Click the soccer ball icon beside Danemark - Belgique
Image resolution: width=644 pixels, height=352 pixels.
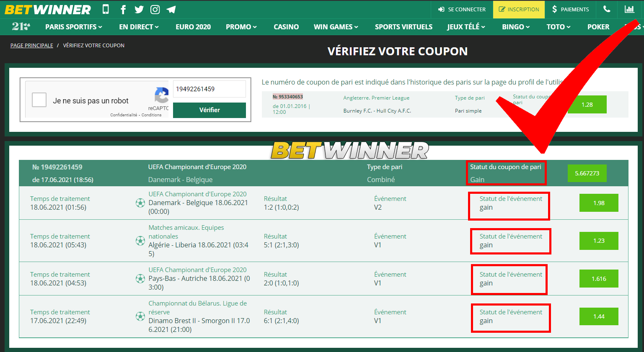tap(140, 203)
